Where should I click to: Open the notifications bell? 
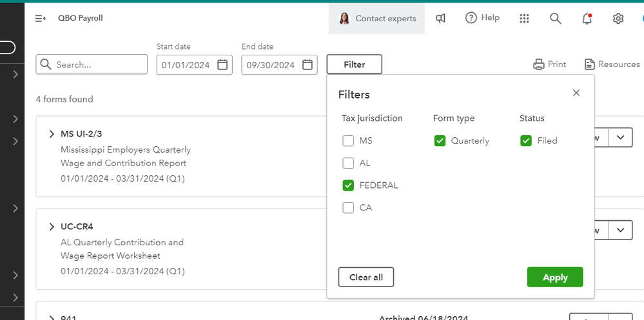coord(587,19)
